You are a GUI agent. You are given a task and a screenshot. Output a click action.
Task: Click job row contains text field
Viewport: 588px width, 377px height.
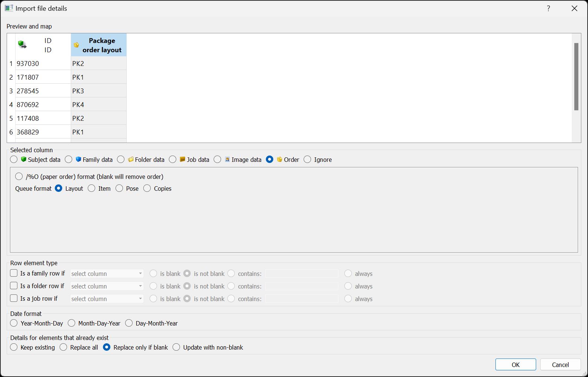click(302, 298)
